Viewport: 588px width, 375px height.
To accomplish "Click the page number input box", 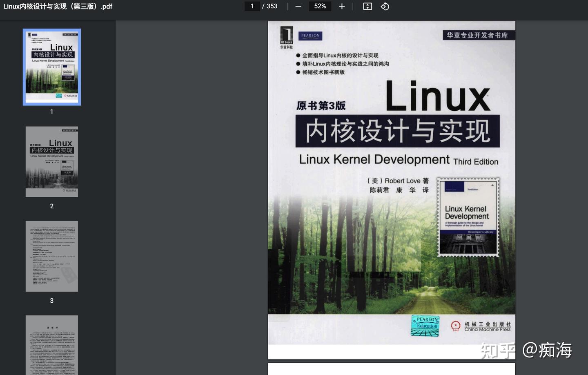I will click(x=252, y=6).
